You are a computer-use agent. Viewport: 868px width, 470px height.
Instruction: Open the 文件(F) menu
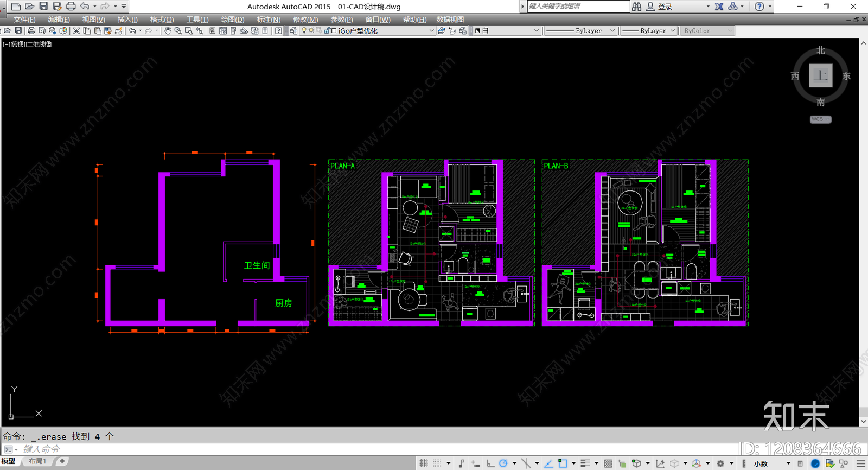pyautogui.click(x=24, y=20)
